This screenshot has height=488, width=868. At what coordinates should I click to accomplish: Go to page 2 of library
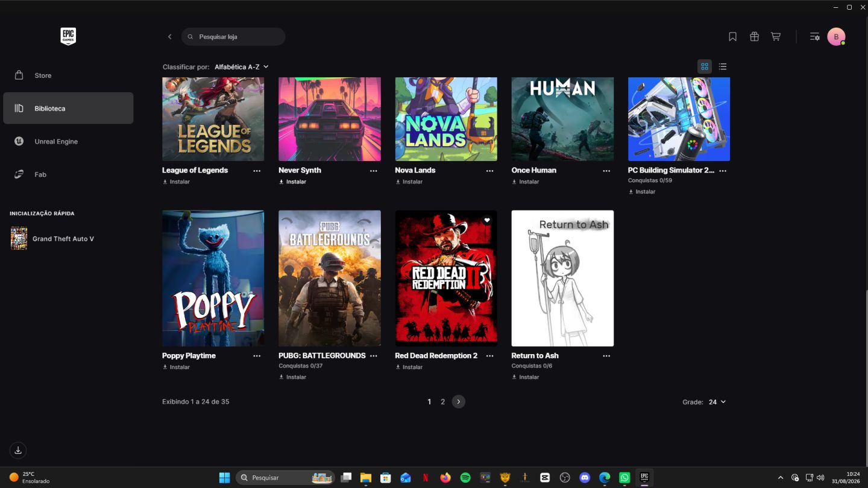tap(442, 402)
